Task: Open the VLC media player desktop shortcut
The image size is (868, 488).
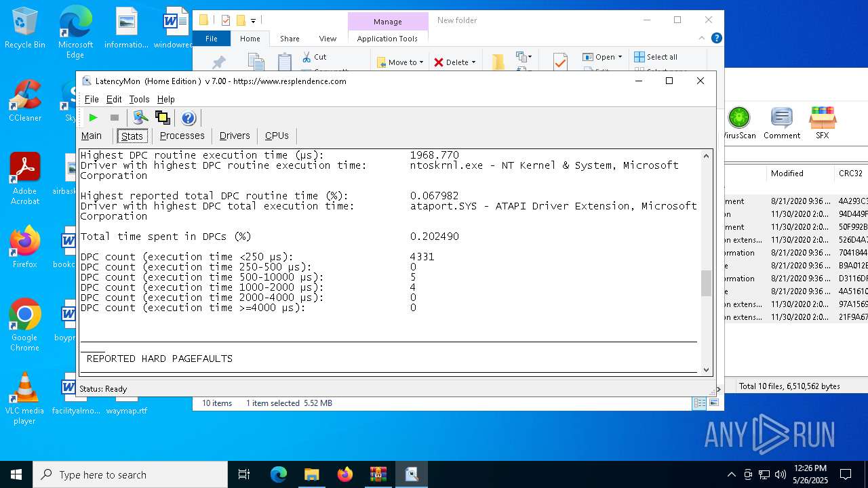Action: click(25, 399)
